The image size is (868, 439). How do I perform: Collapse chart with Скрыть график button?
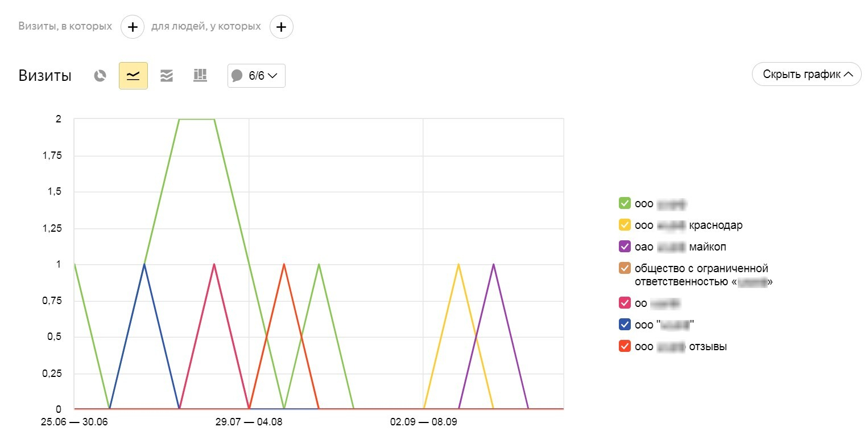[806, 74]
